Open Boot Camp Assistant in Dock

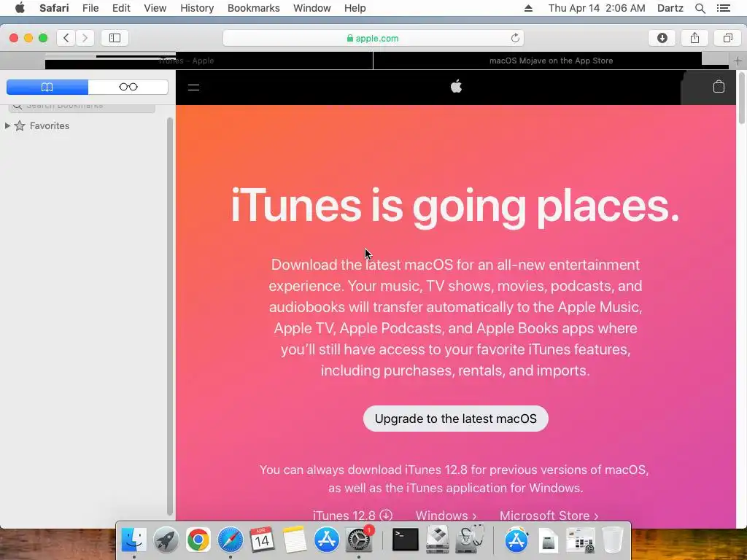point(438,540)
